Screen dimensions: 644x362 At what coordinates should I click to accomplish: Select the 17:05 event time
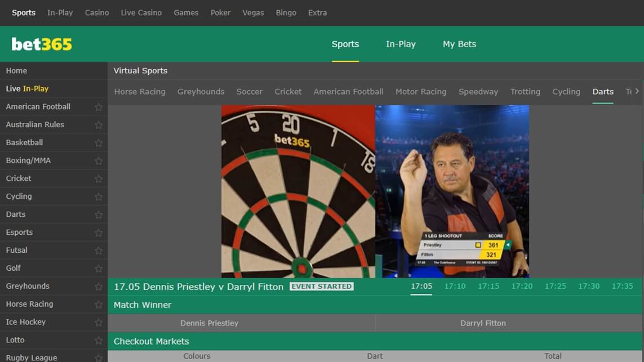coord(421,286)
